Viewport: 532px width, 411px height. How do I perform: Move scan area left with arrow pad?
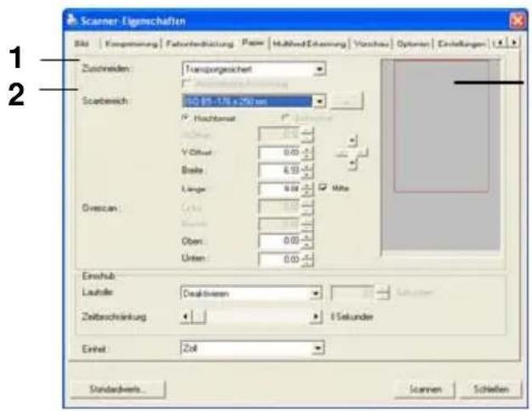click(x=342, y=154)
